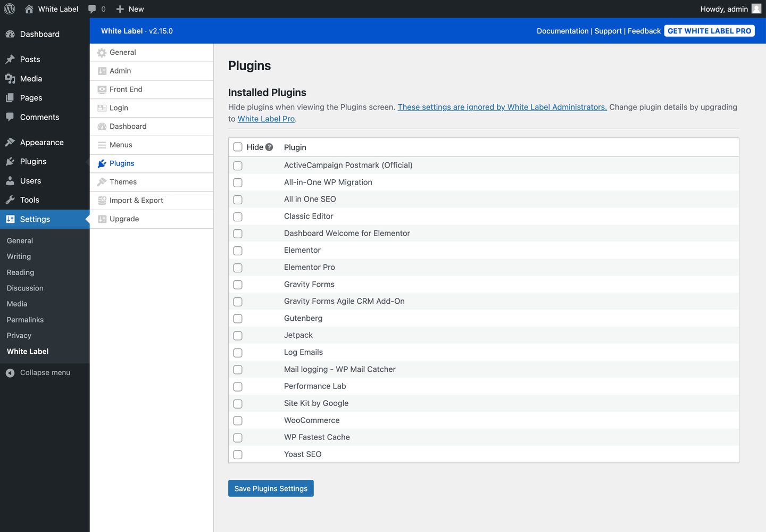Click the help question mark beside Hide
The width and height of the screenshot is (766, 532).
tap(269, 147)
